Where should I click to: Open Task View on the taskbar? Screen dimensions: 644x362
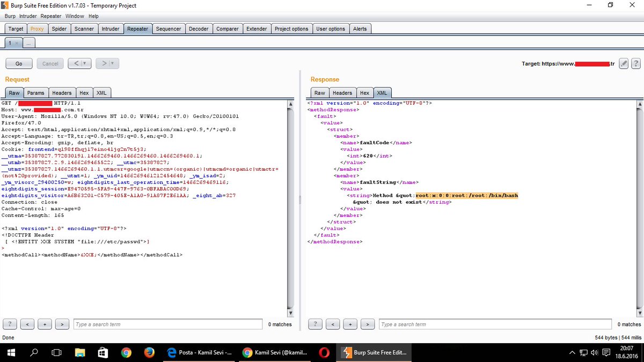pyautogui.click(x=56, y=352)
